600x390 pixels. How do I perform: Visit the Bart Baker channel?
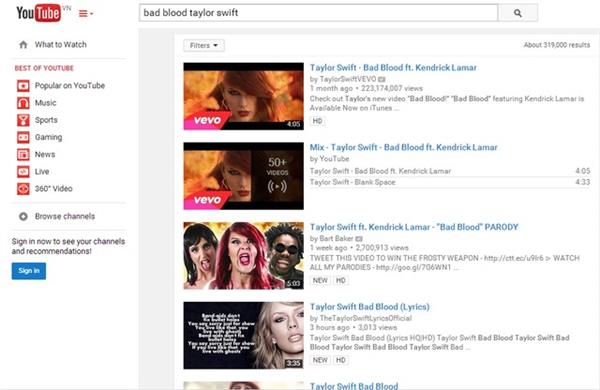(x=336, y=238)
